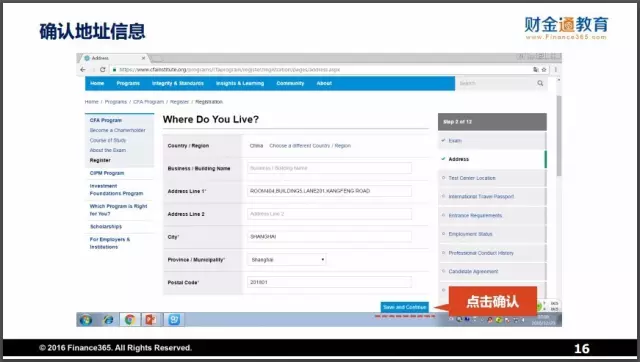The image size is (640, 362).
Task: Select the Address browser tab
Action: pos(114,58)
